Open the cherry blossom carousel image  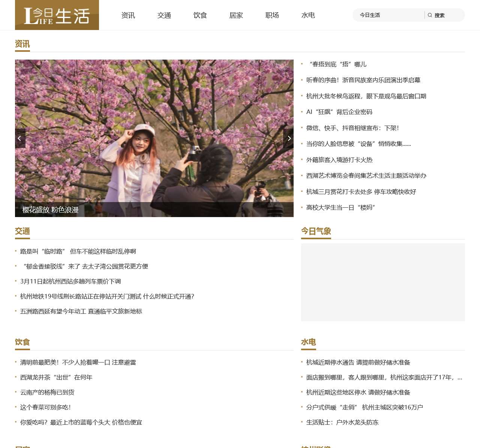tap(154, 138)
